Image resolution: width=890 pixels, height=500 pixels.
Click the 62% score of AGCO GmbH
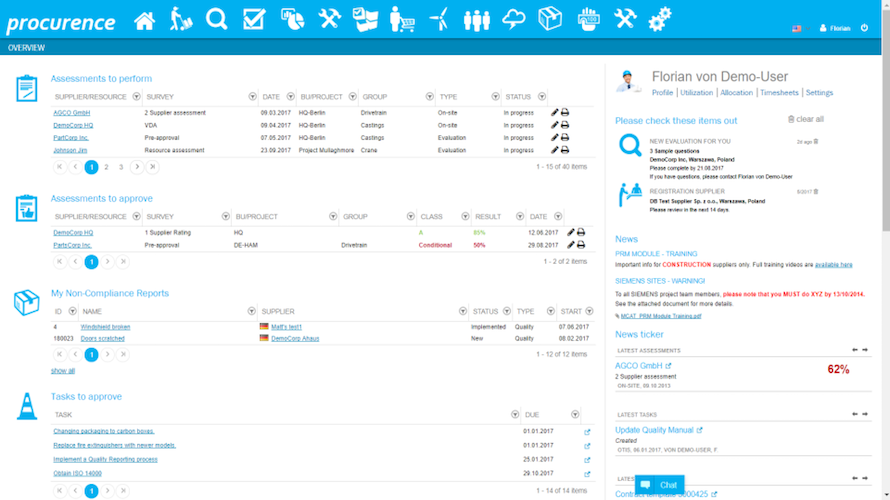point(838,369)
